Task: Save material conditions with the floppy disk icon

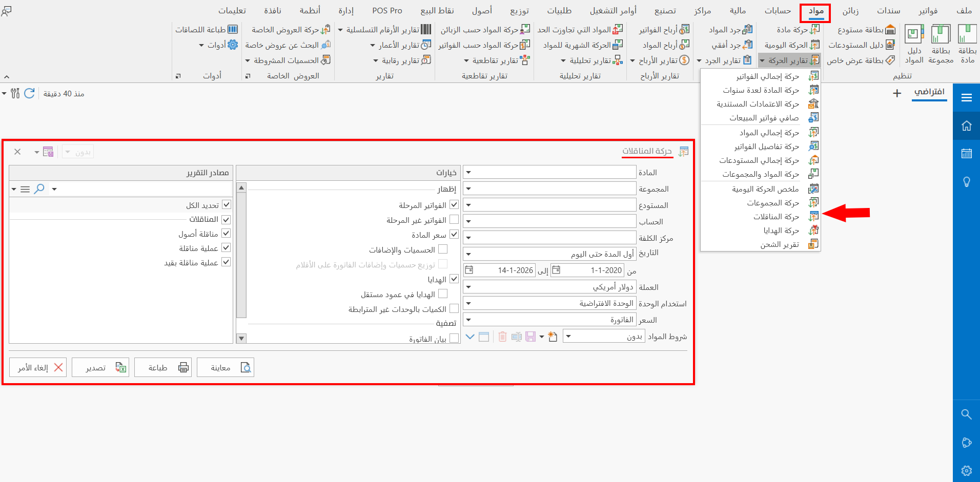Action: click(530, 337)
